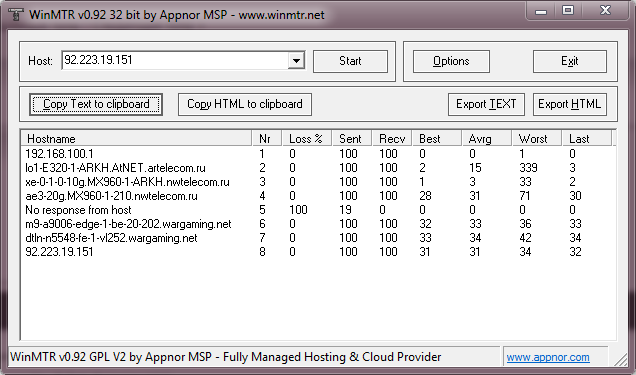Click Avrg value 15 in hop 2

click(475, 168)
